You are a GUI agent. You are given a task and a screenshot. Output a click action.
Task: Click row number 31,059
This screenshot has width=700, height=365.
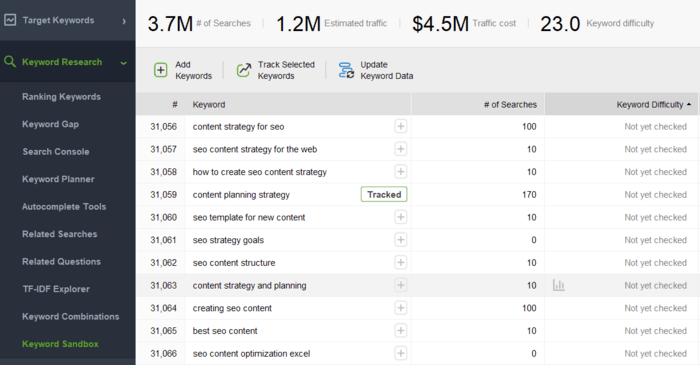point(163,195)
